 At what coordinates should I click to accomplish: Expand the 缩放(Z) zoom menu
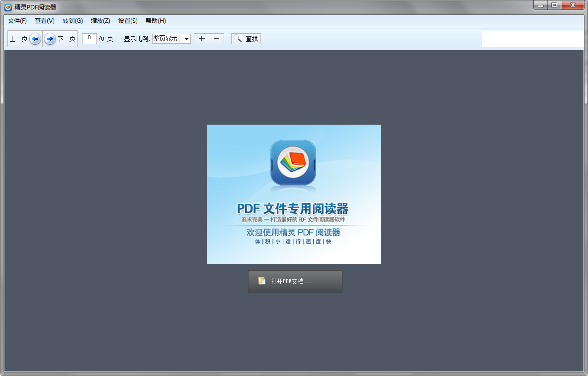click(x=100, y=20)
